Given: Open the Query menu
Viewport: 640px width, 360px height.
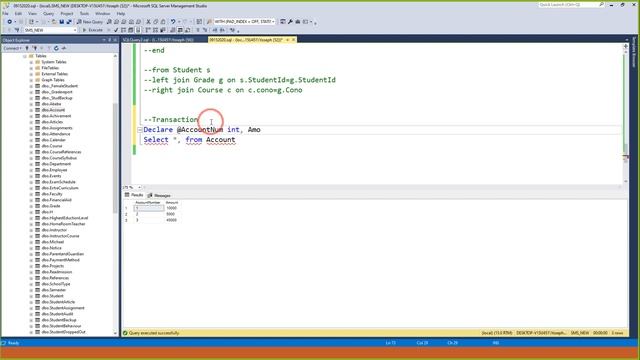Looking at the screenshot, I should click(49, 13).
